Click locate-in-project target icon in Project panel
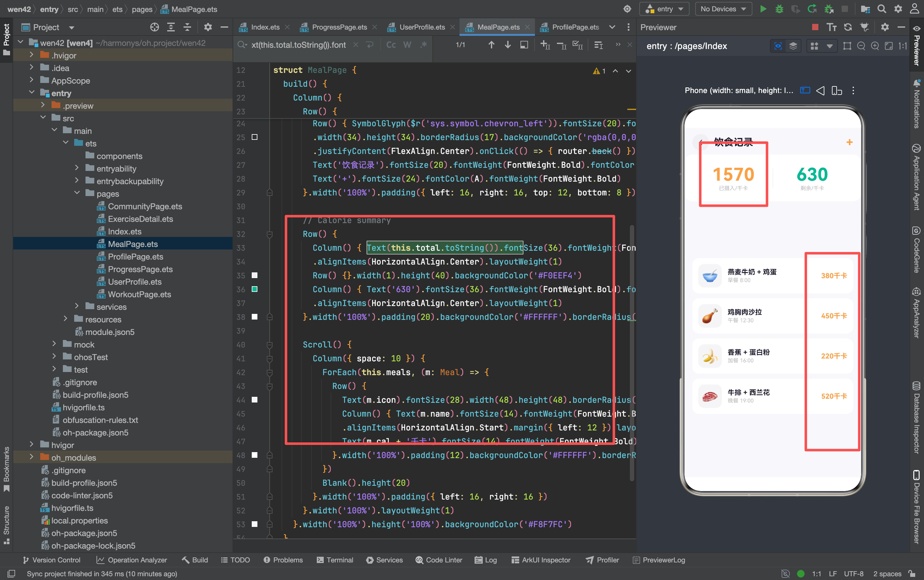Image resolution: width=924 pixels, height=580 pixels. 154,27
